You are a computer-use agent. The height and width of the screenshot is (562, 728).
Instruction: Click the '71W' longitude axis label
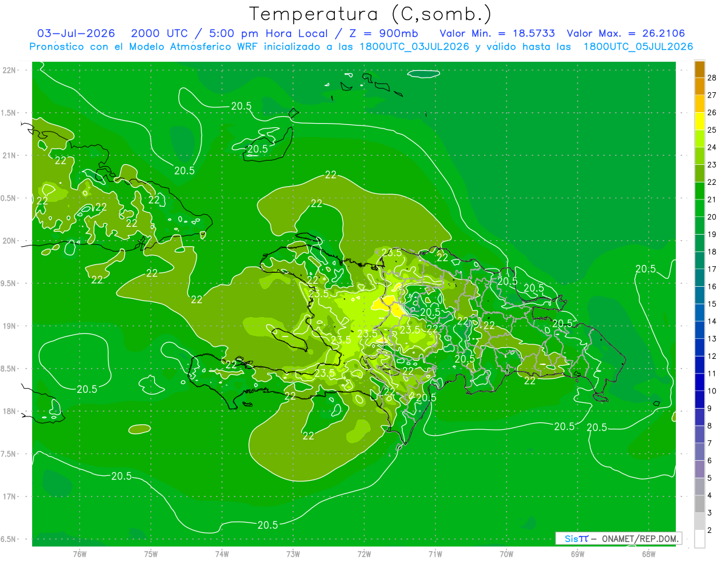click(435, 554)
